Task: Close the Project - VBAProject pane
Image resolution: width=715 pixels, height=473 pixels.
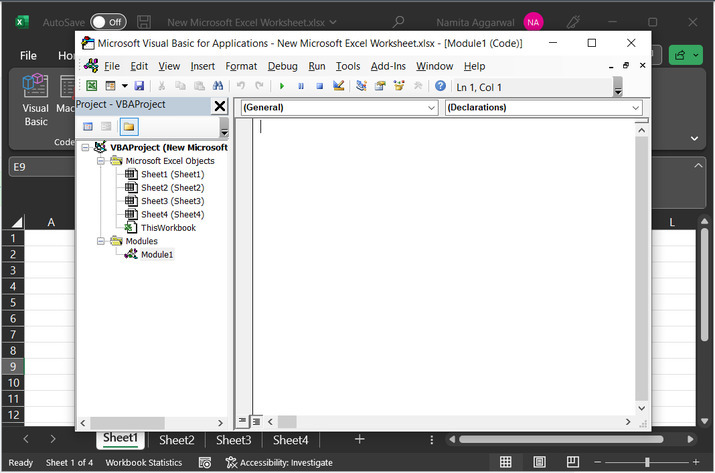Action: coord(220,106)
